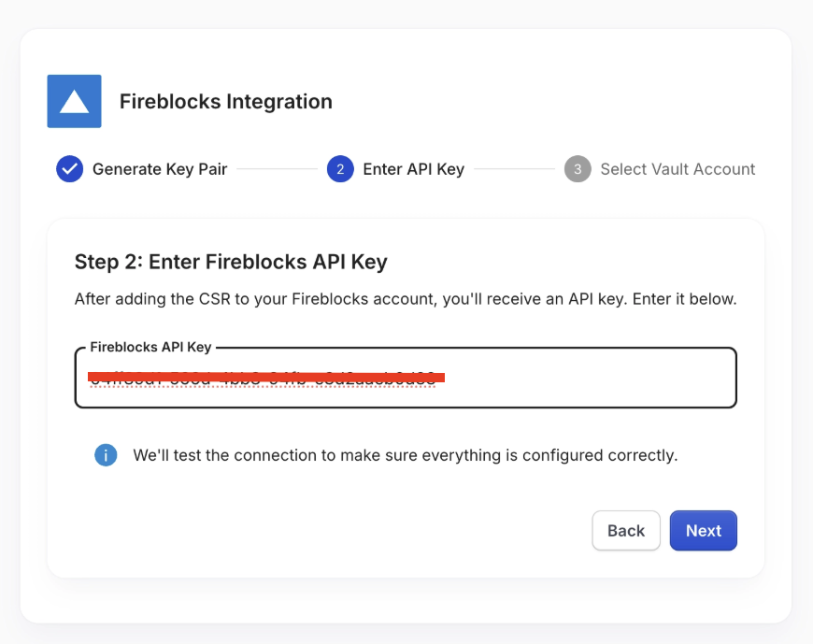Select the Enter API Key step label
Screen dimensions: 813x644
414,169
